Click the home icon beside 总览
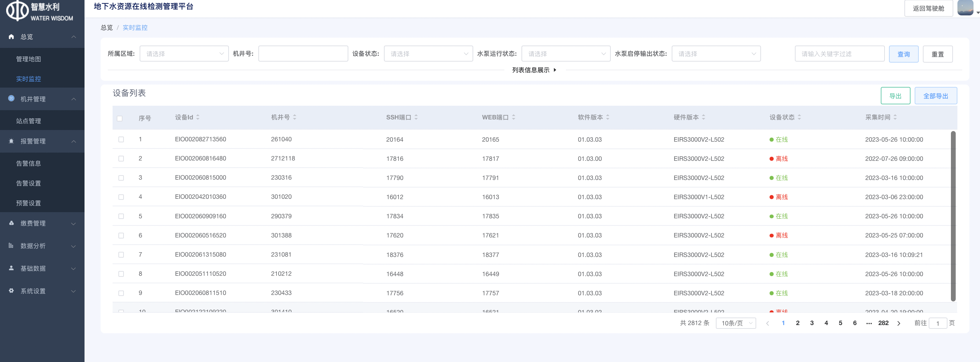Image resolution: width=980 pixels, height=362 pixels. point(11,37)
